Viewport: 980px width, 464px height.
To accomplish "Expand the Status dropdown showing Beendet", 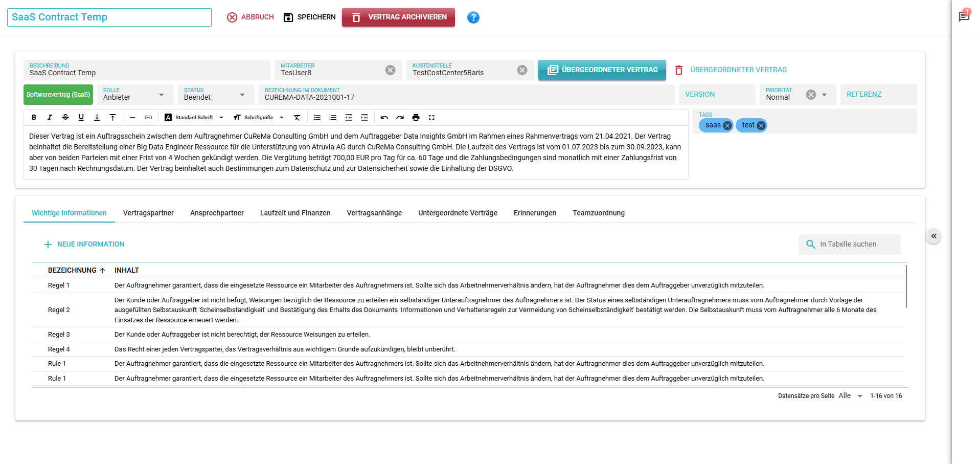I will tap(242, 95).
